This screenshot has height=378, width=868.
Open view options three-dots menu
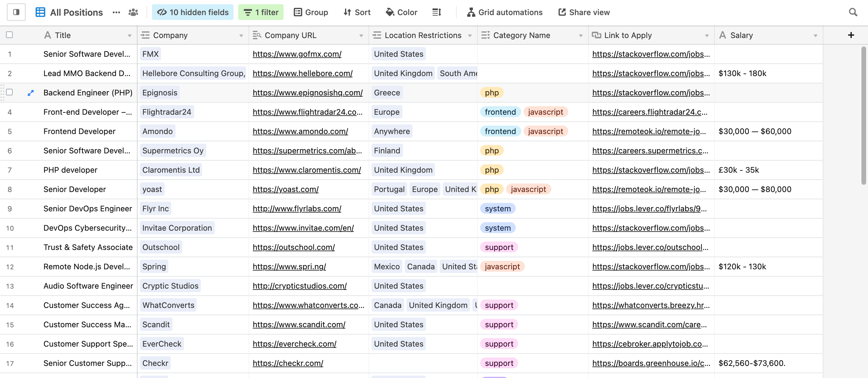click(x=116, y=12)
